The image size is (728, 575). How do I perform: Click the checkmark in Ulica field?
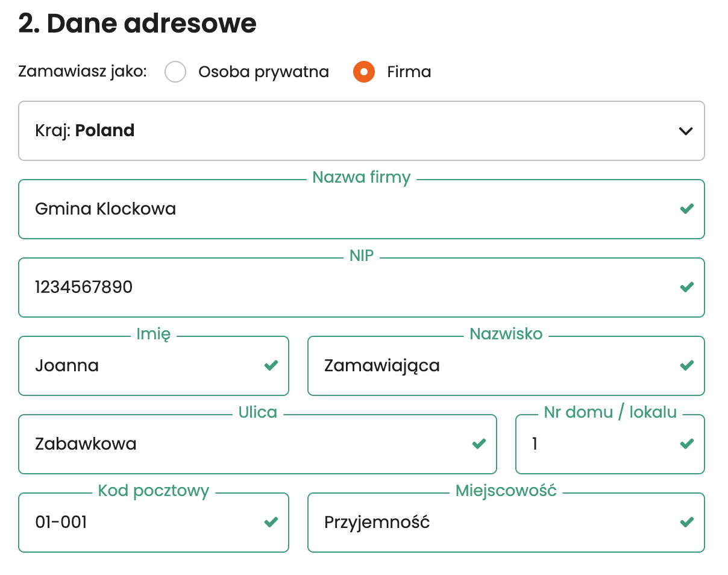coord(479,444)
